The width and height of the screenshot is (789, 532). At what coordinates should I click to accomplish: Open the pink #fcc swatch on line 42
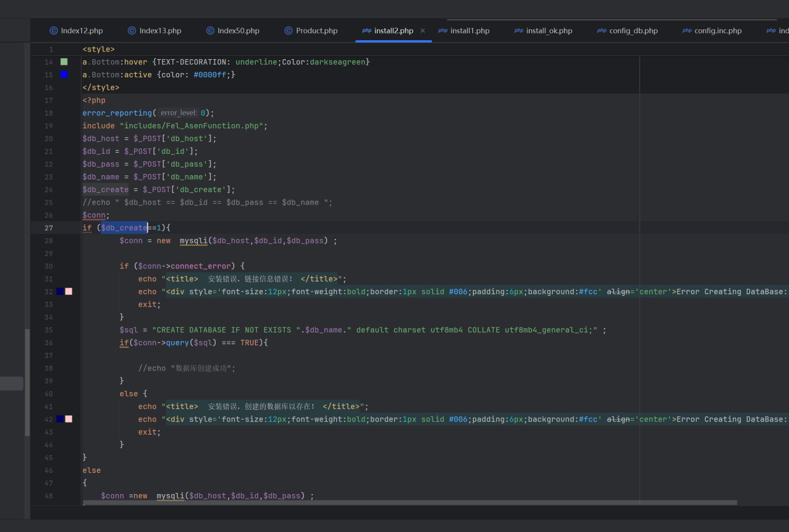(69, 419)
